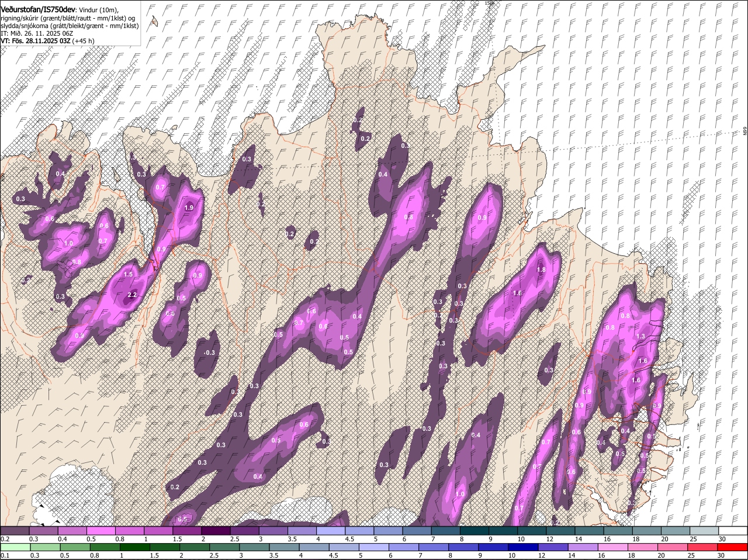This screenshot has height=560, width=748.
Task: Pick the pale gray 25–30 snow legend swatch
Action: (x=704, y=530)
